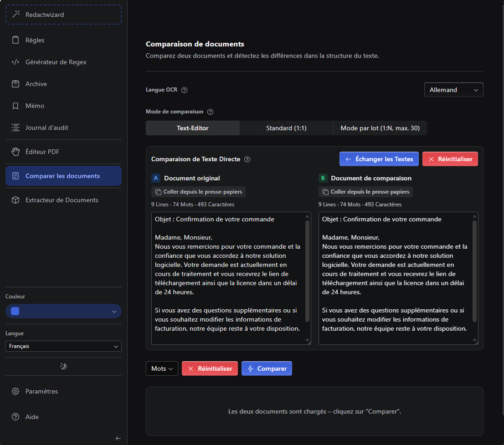The image size is (504, 445).
Task: Switch to Standard (1:1) mode
Action: [x=286, y=128]
